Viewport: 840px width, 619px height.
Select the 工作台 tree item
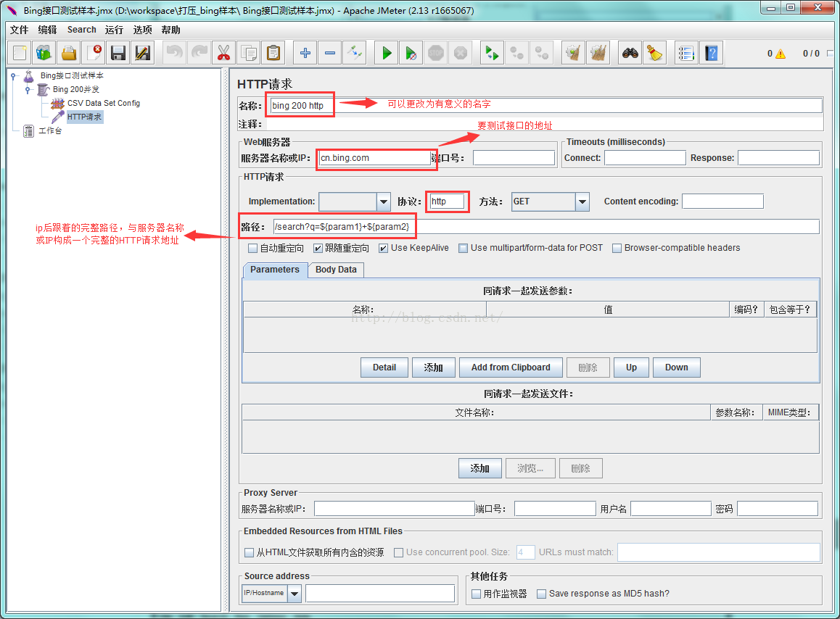click(x=50, y=130)
